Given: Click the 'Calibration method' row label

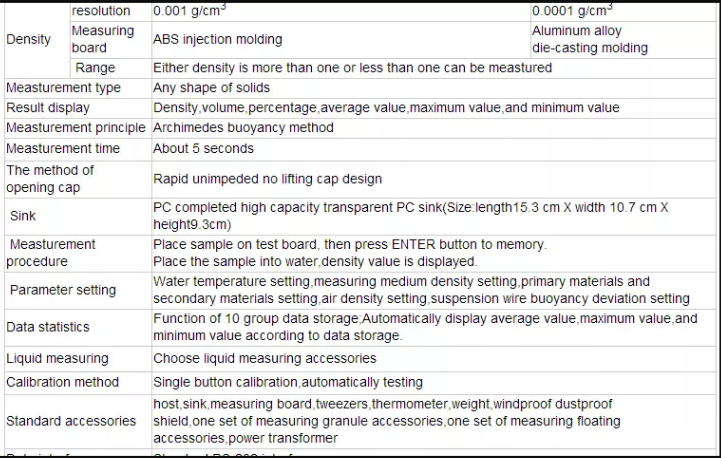Looking at the screenshot, I should 62,382.
